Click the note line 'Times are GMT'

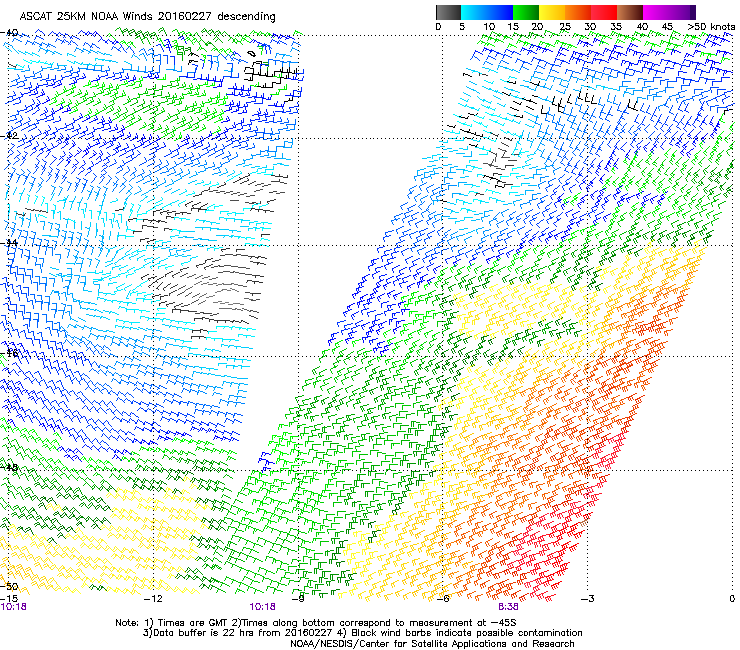[x=194, y=623]
